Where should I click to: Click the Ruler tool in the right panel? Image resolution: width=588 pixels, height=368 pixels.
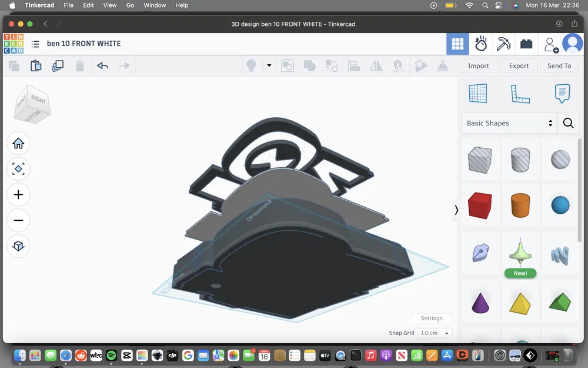click(520, 93)
